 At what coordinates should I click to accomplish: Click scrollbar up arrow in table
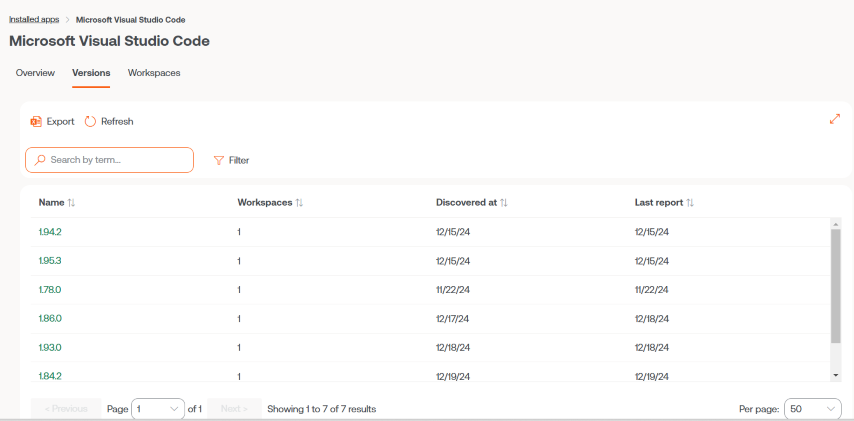click(836, 224)
